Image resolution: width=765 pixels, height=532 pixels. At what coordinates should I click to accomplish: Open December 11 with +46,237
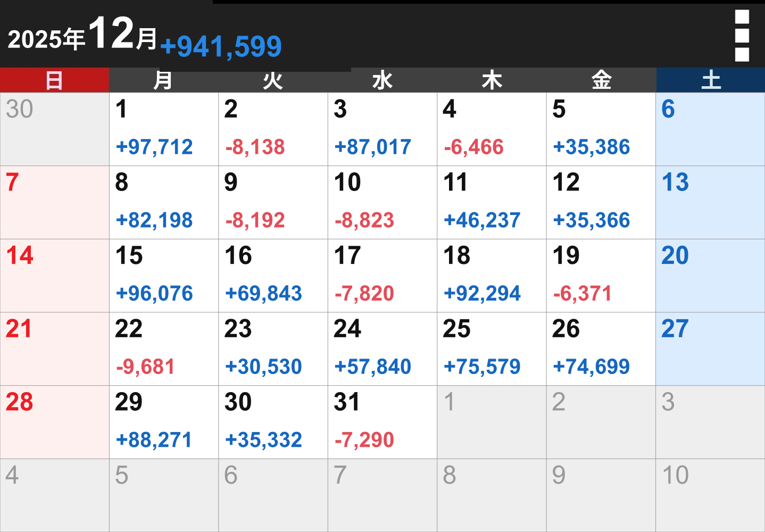click(x=492, y=203)
